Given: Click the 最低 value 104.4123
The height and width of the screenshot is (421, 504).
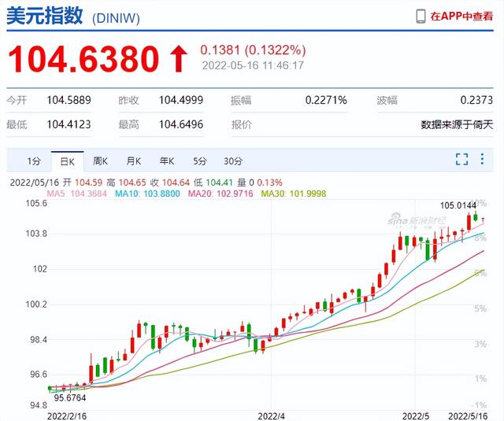Looking at the screenshot, I should click(x=69, y=124).
